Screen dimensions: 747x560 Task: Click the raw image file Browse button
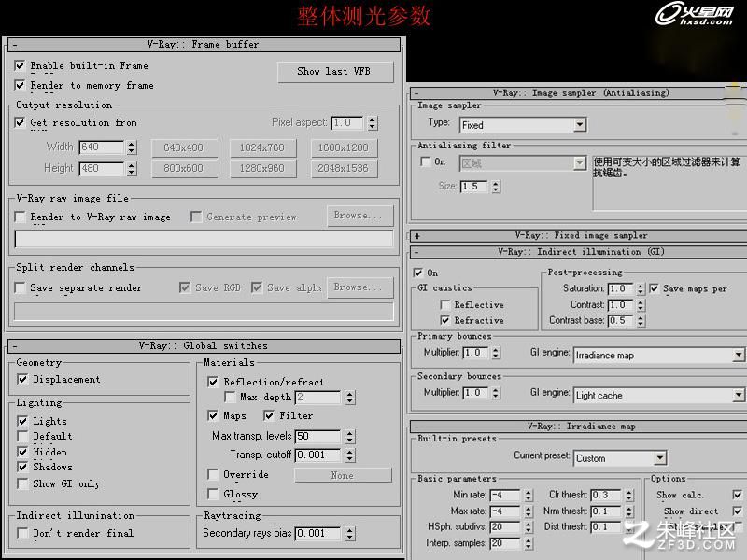coord(360,216)
